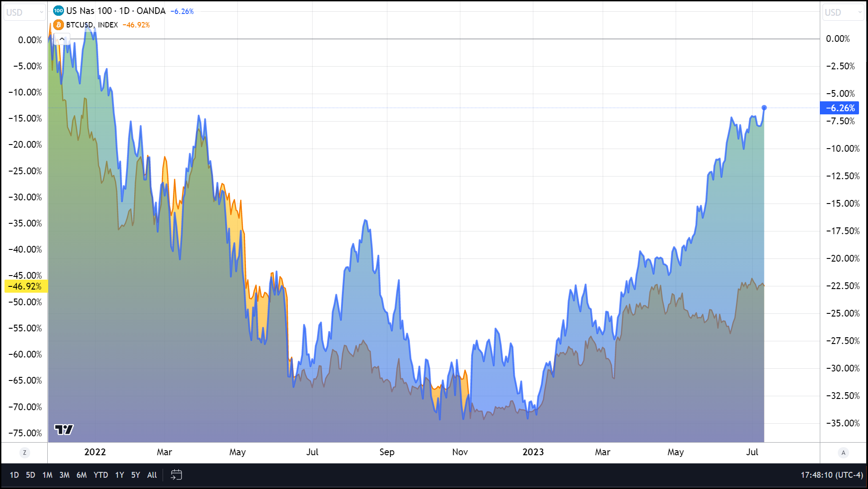
Task: Click the Z timezone button
Action: (24, 453)
